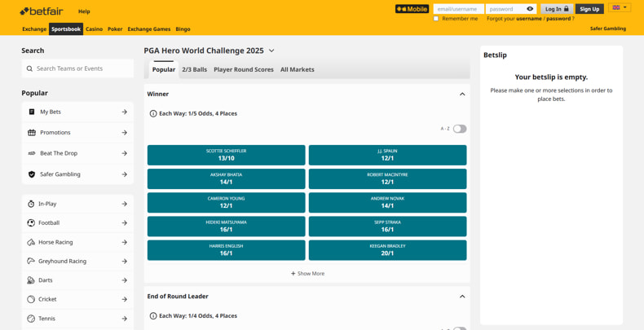Image resolution: width=644 pixels, height=330 pixels.
Task: Bet on J.J. Spaun at 12/1
Action: pos(387,155)
